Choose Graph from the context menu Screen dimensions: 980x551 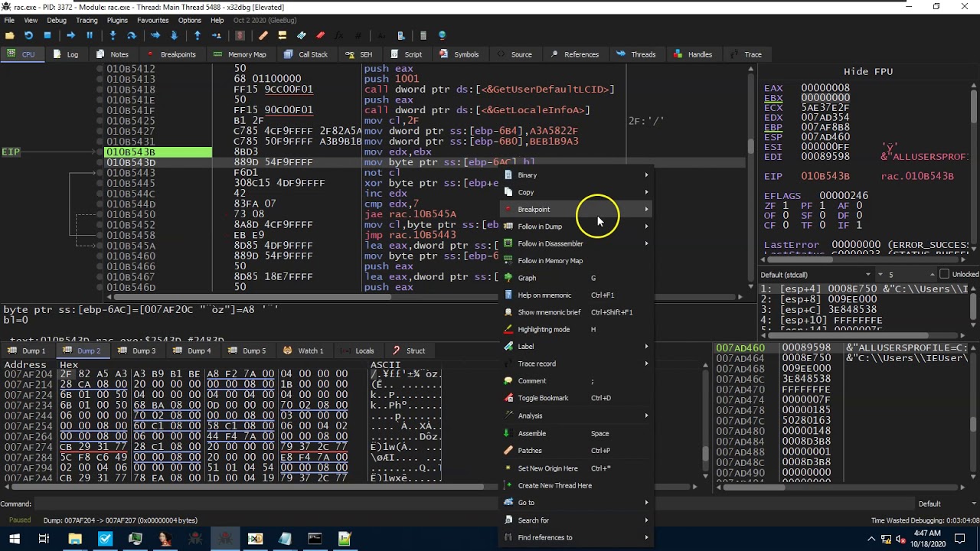tap(577, 278)
